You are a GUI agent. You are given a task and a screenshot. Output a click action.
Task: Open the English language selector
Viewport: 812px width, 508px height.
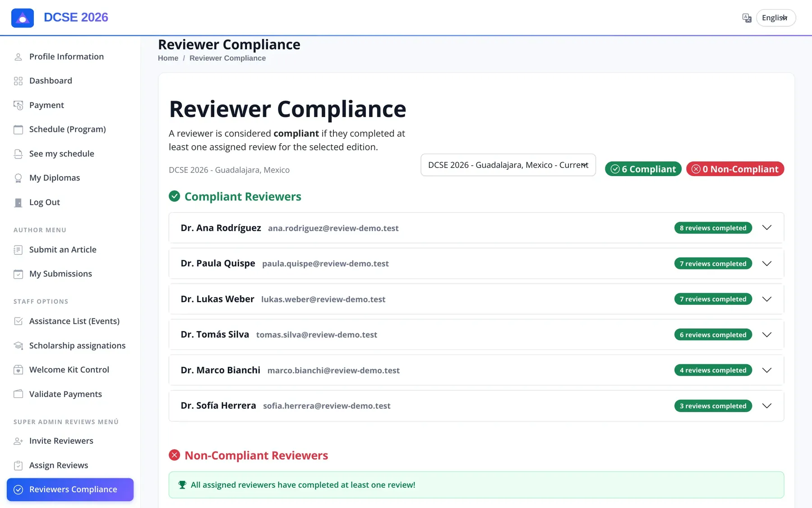[x=776, y=18]
